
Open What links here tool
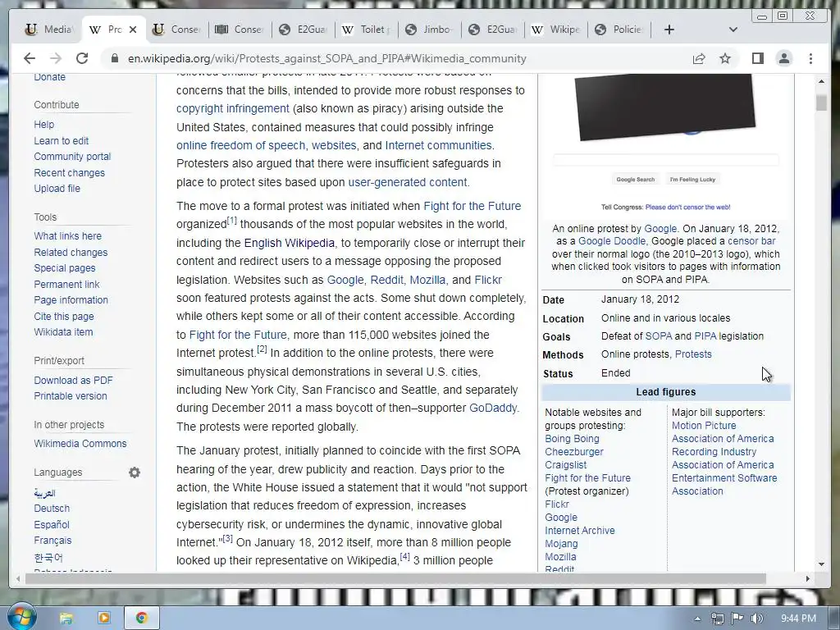[x=67, y=236]
